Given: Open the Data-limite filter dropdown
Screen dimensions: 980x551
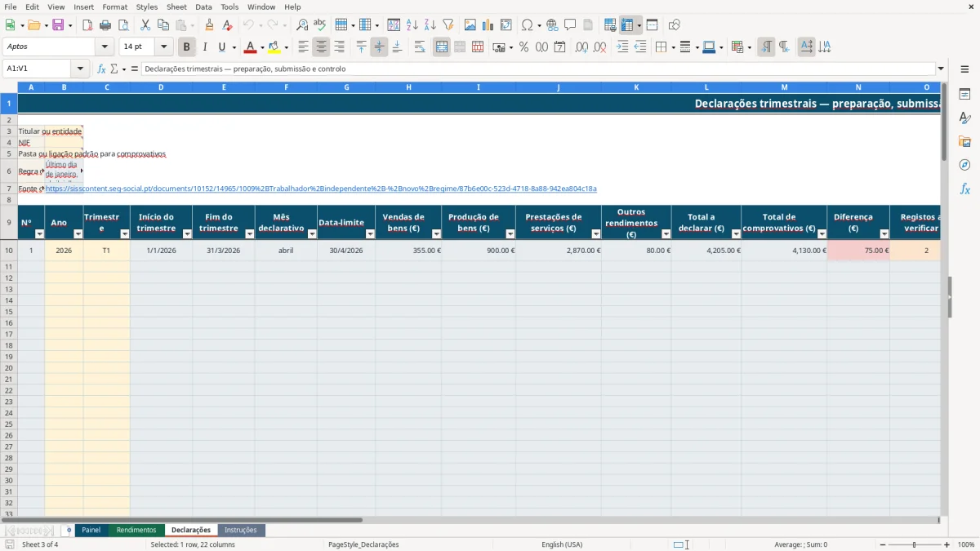Looking at the screenshot, I should click(x=370, y=234).
